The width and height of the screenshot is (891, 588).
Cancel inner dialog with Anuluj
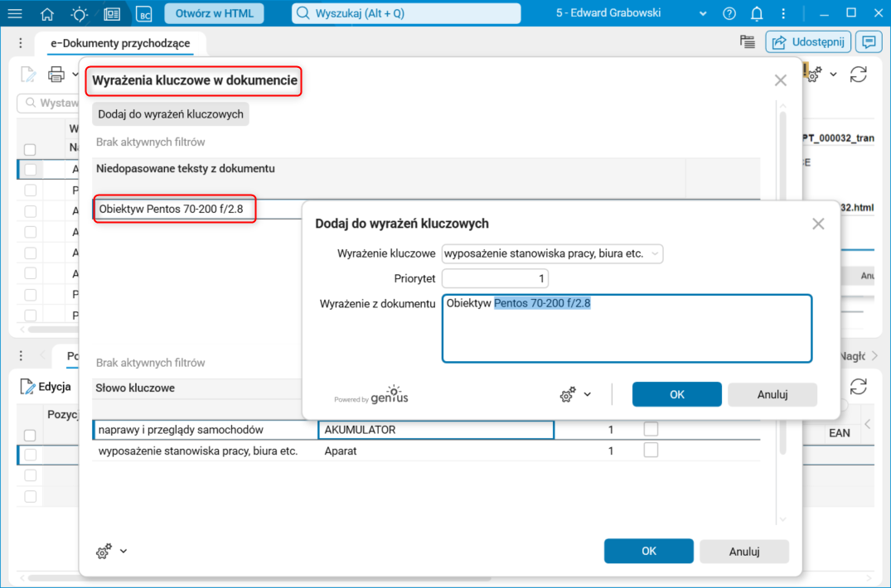coord(772,394)
